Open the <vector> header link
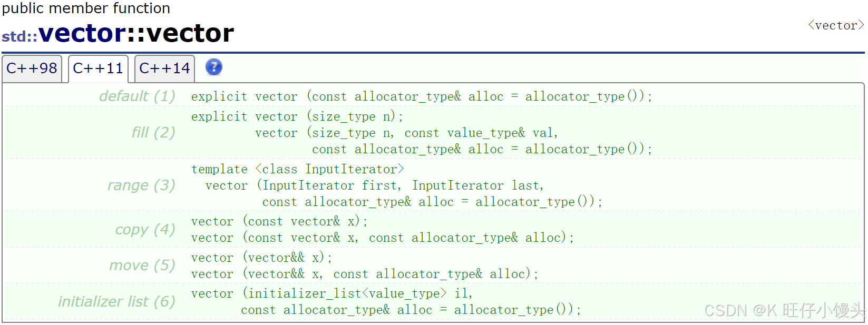868x325 pixels. click(x=836, y=25)
